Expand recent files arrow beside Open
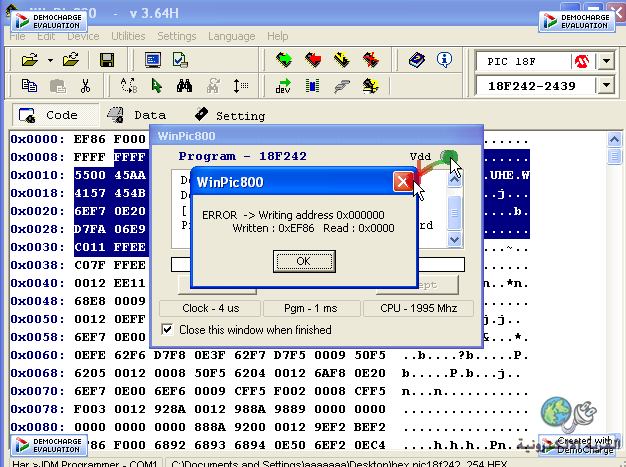 50,61
